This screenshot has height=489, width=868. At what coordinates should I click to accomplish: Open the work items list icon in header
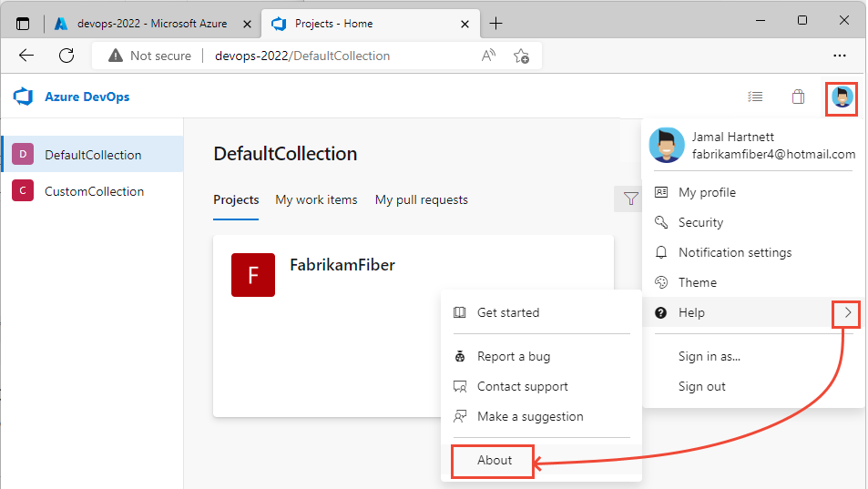[x=755, y=97]
